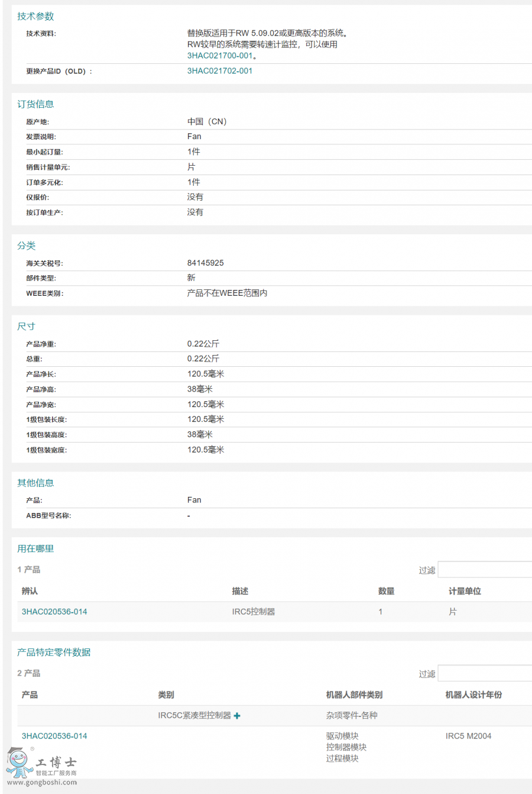Sort table by 辨认 column header

28,590
